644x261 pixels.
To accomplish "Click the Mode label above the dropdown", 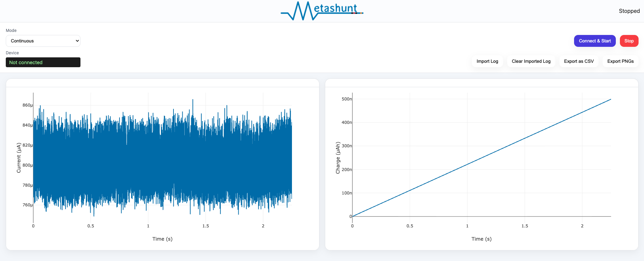I will click(x=11, y=31).
